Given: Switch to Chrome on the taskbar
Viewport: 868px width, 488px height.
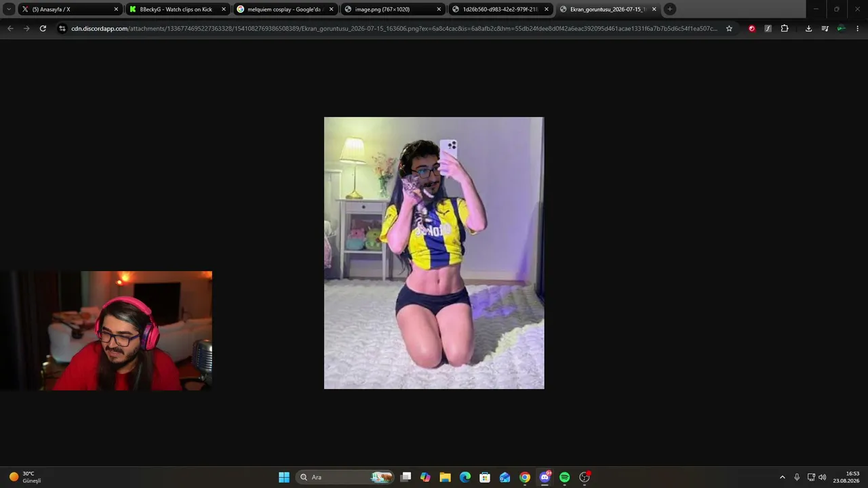Looking at the screenshot, I should pyautogui.click(x=525, y=477).
